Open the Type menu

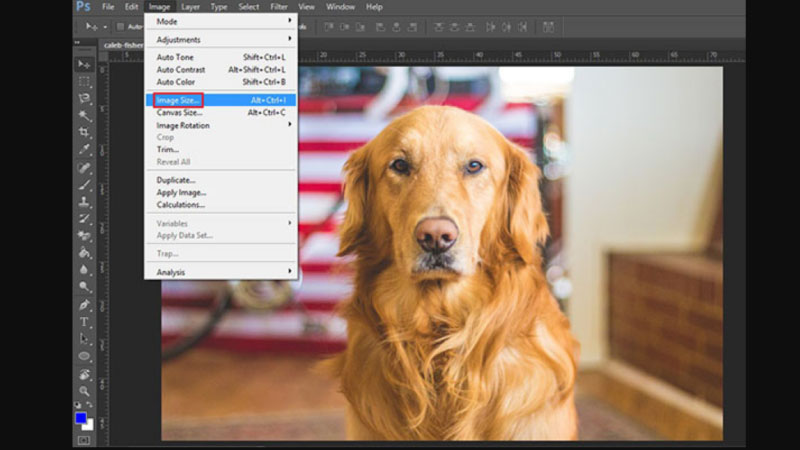click(x=219, y=7)
